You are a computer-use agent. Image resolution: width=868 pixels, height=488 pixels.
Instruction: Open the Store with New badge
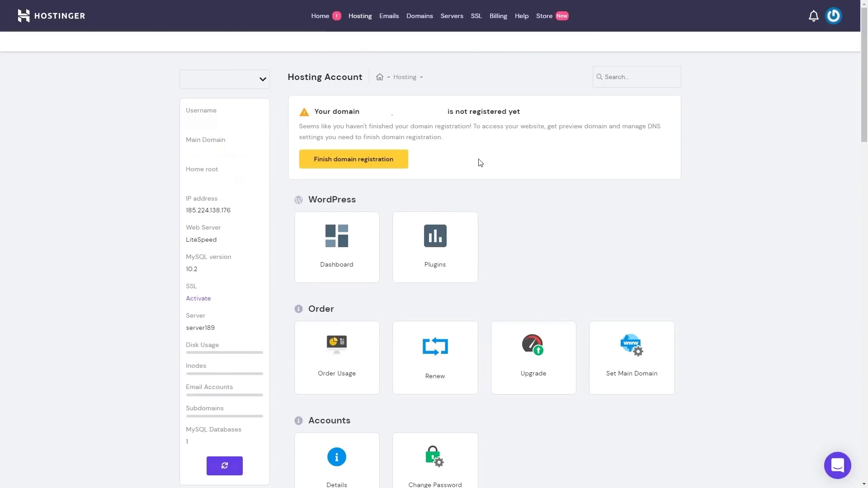tap(544, 16)
